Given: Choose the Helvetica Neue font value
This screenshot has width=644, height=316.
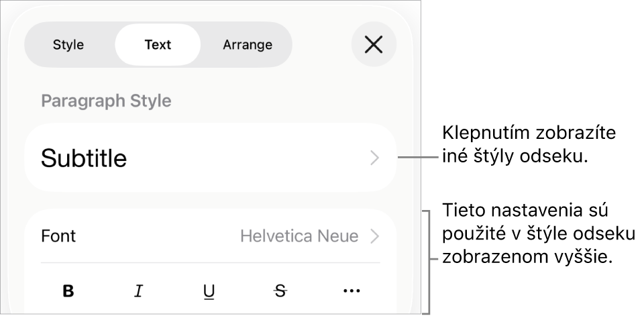Looking at the screenshot, I should (x=299, y=236).
